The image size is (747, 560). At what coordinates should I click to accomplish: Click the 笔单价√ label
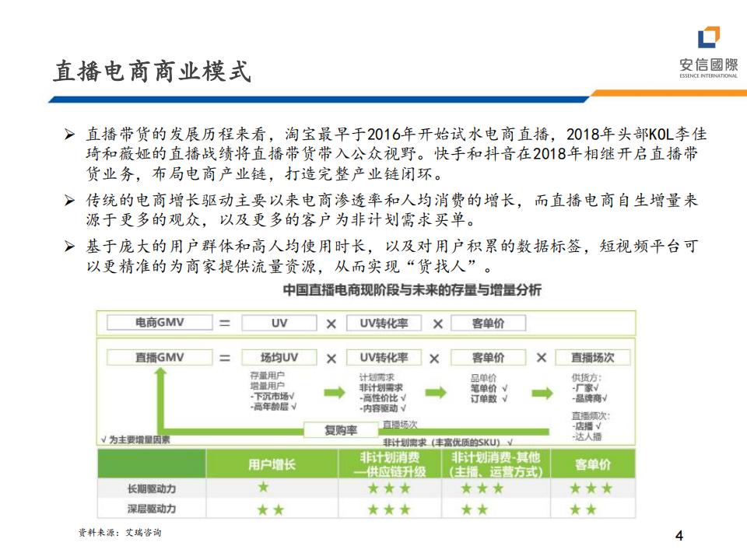click(489, 388)
